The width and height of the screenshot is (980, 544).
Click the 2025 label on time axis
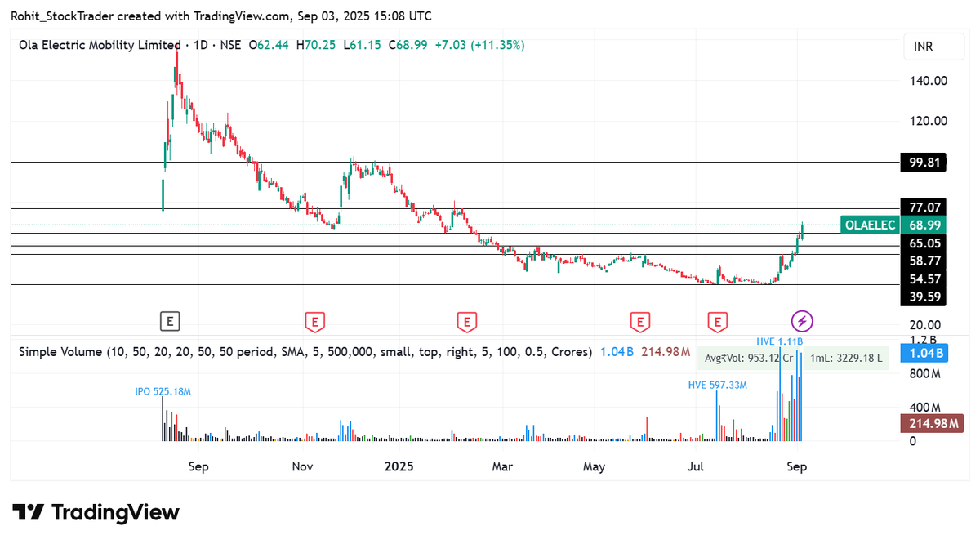pyautogui.click(x=399, y=466)
